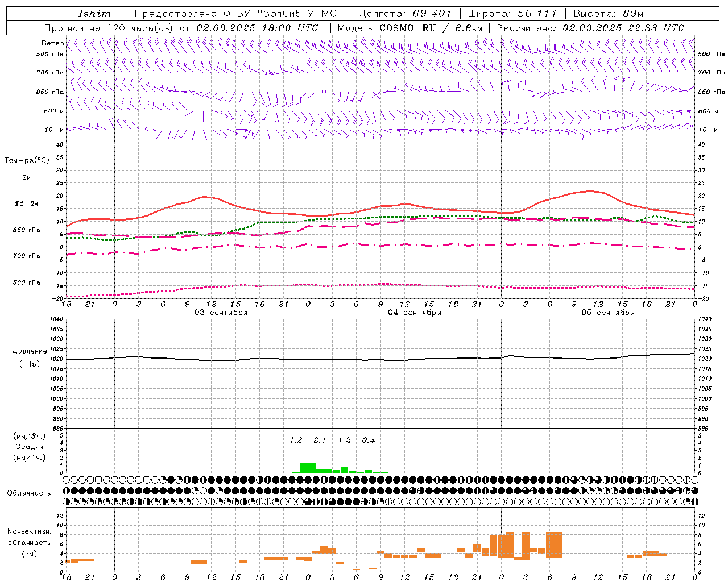The image size is (728, 582).
Task: Click the "1040" value on left pressure axis
Action: [56, 319]
